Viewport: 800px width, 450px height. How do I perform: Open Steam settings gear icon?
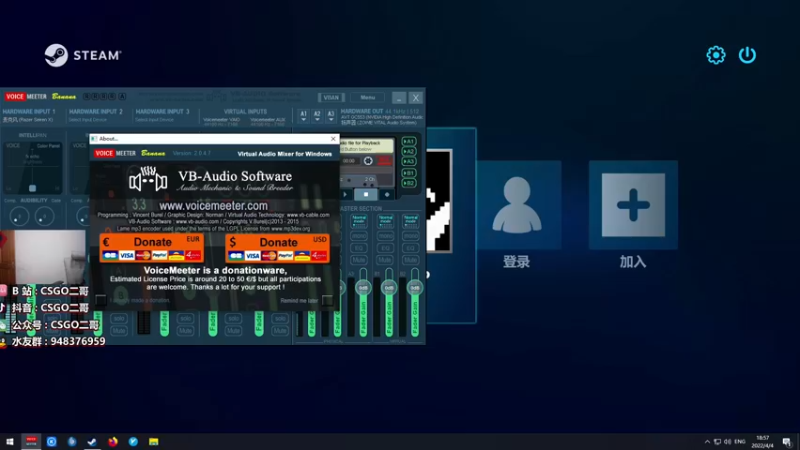(716, 55)
